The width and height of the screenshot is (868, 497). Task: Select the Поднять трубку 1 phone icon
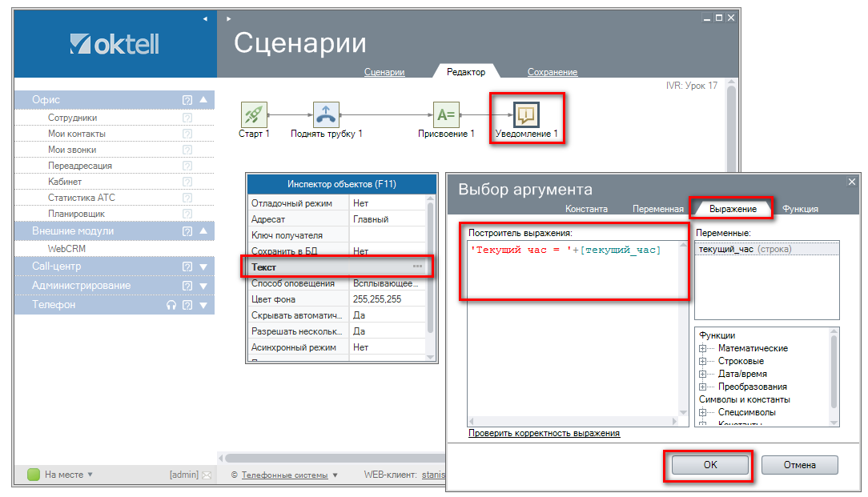[326, 114]
